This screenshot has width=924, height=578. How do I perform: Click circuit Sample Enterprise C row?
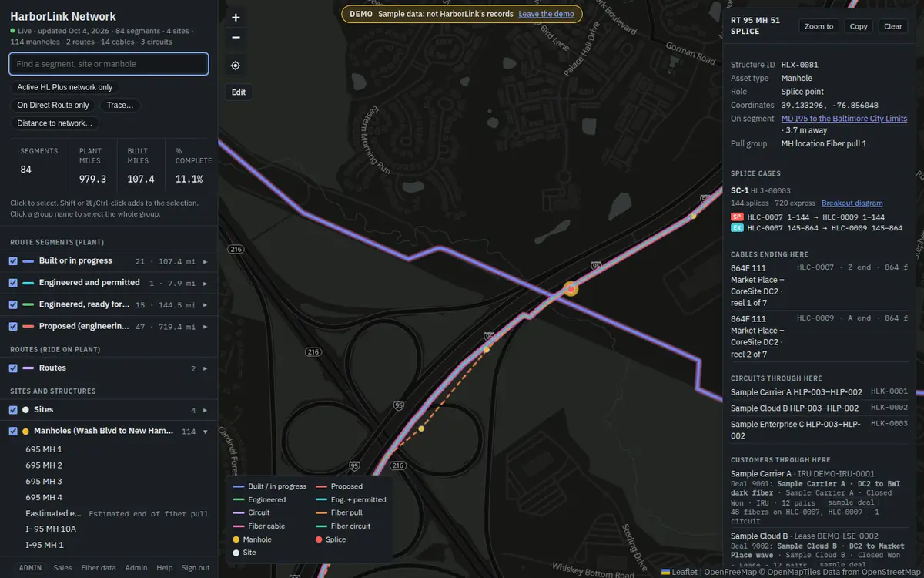[x=819, y=429]
